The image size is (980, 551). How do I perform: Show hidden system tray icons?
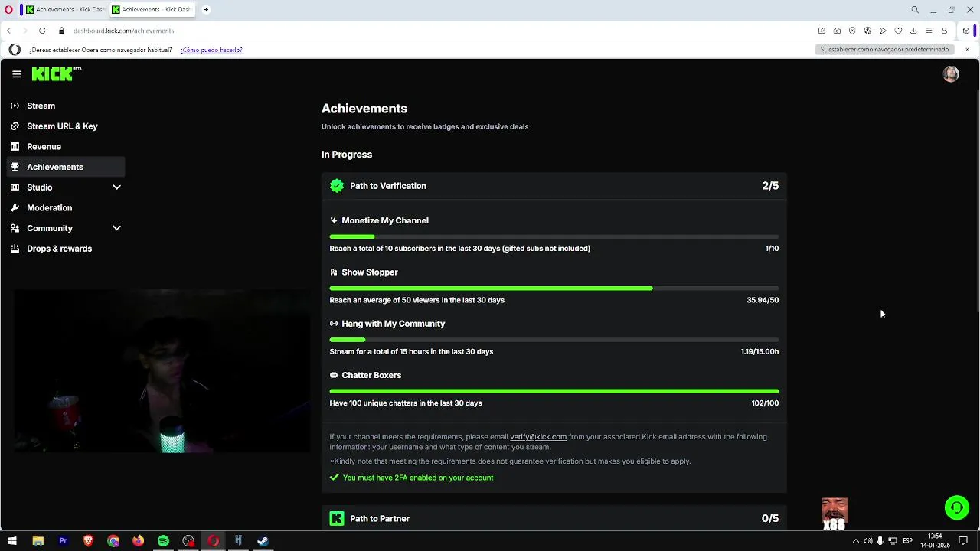855,541
